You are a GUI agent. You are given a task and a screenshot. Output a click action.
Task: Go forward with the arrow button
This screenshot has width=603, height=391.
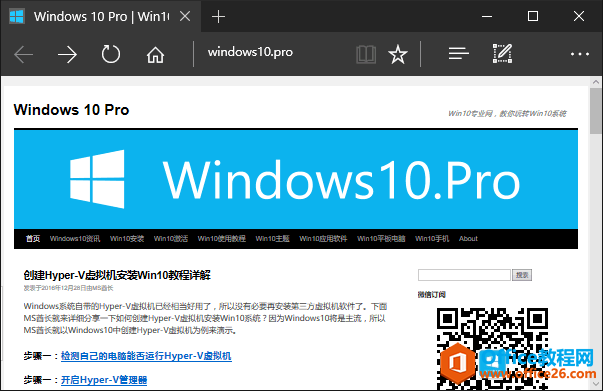click(67, 54)
